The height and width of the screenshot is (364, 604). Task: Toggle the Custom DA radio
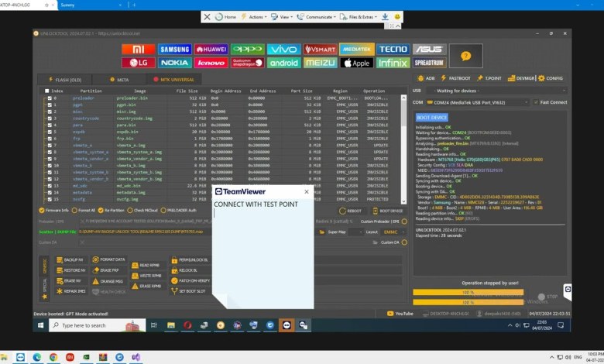click(404, 242)
